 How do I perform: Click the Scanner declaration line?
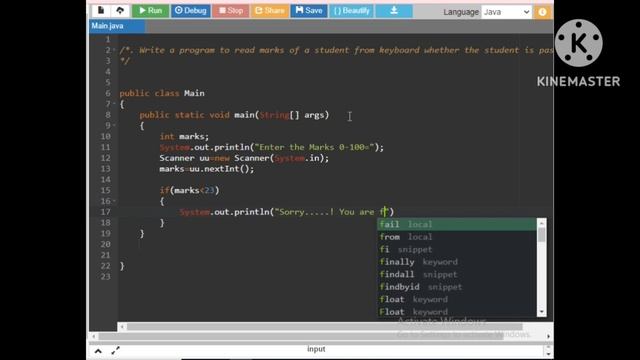pyautogui.click(x=244, y=158)
